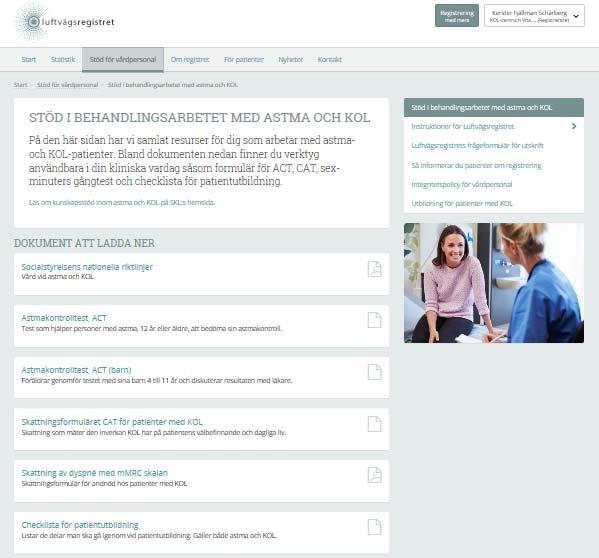Open Luftvägsregistrets frågeformulär för utskrift link
Image resolution: width=599 pixels, height=558 pixels.
tap(477, 146)
